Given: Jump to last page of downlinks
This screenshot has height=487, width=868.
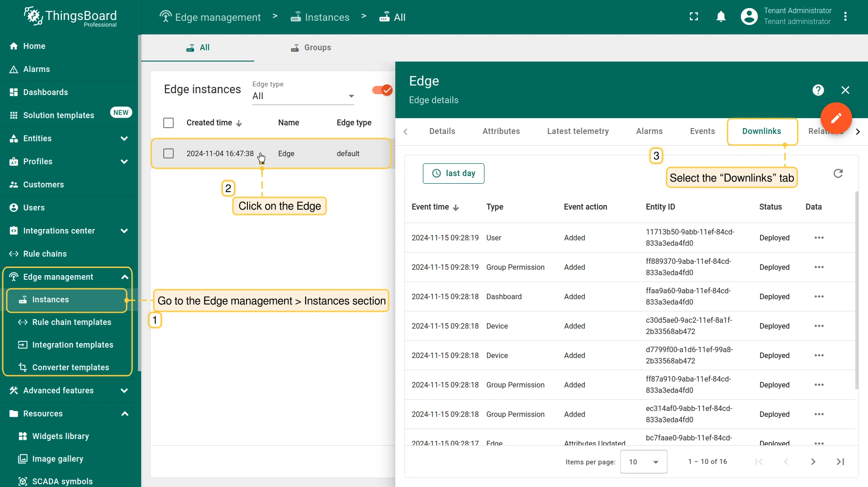Looking at the screenshot, I should point(840,462).
